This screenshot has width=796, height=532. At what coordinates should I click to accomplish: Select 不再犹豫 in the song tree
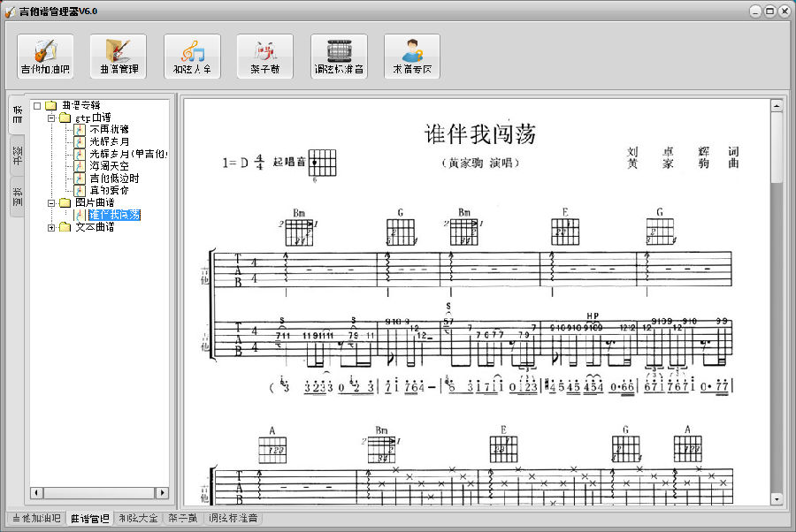tap(109, 129)
